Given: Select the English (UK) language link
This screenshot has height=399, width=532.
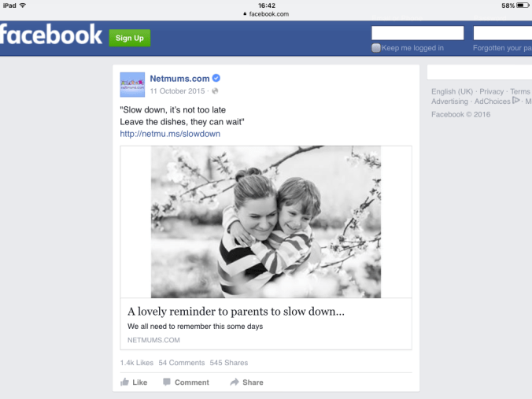Looking at the screenshot, I should pos(452,91).
